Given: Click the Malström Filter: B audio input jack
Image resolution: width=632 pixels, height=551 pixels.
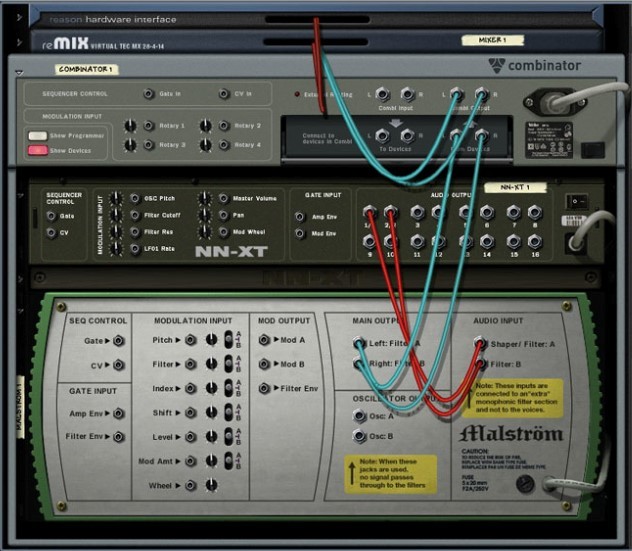Looking at the screenshot, I should tap(480, 364).
